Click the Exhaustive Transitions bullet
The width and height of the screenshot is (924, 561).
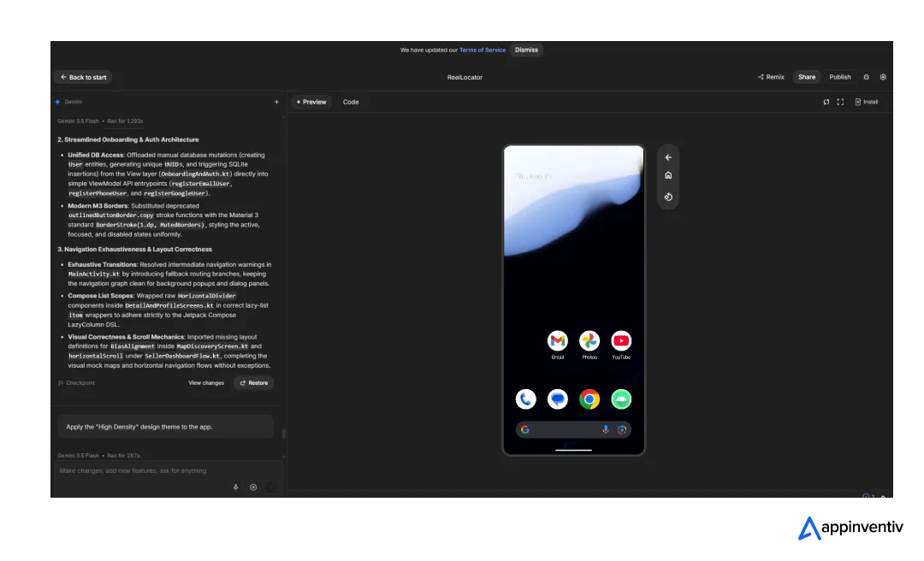[169, 274]
